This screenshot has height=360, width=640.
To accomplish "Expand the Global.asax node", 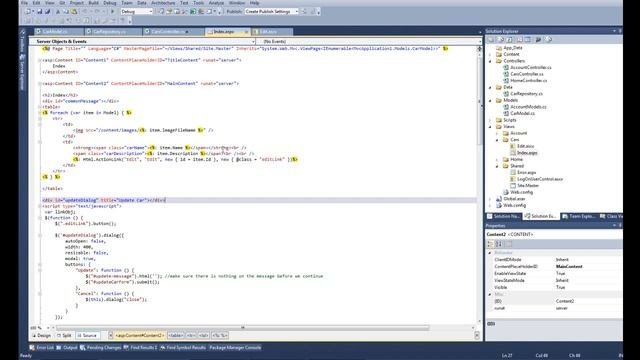I will (x=491, y=199).
